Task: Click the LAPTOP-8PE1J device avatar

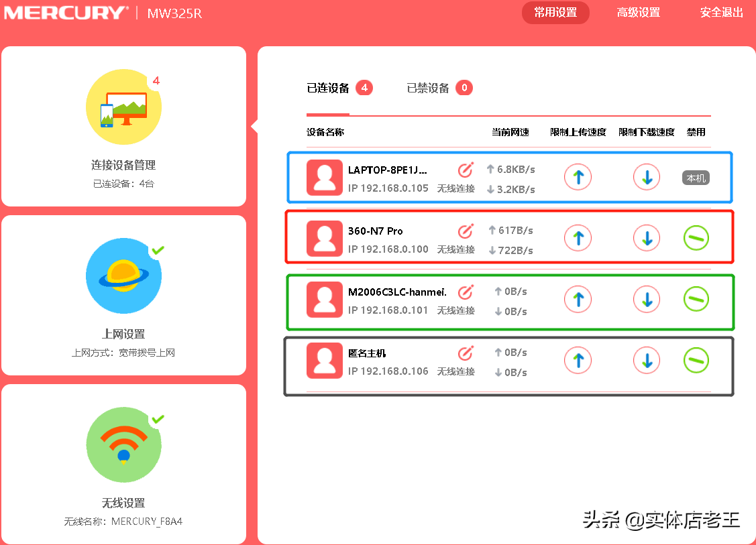Action: [x=325, y=177]
